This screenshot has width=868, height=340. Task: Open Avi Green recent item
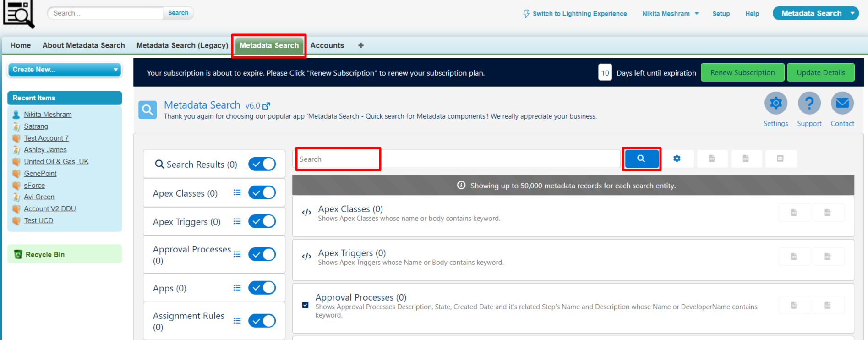click(x=39, y=197)
